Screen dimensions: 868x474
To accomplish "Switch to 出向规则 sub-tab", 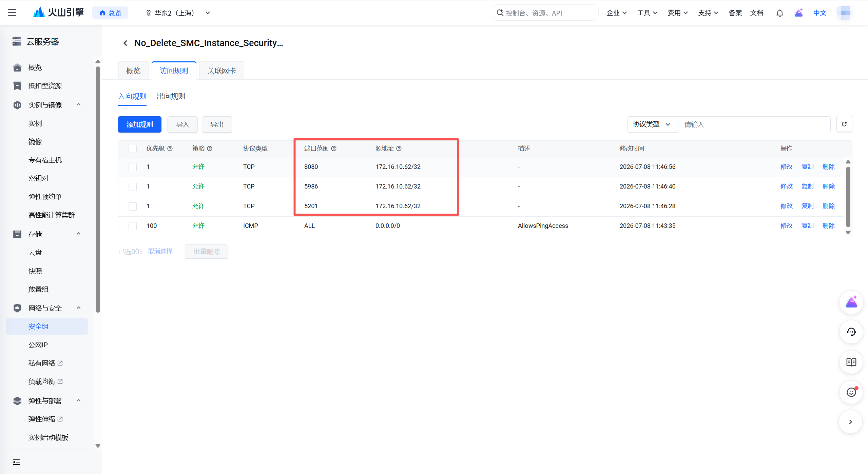I will [x=171, y=96].
